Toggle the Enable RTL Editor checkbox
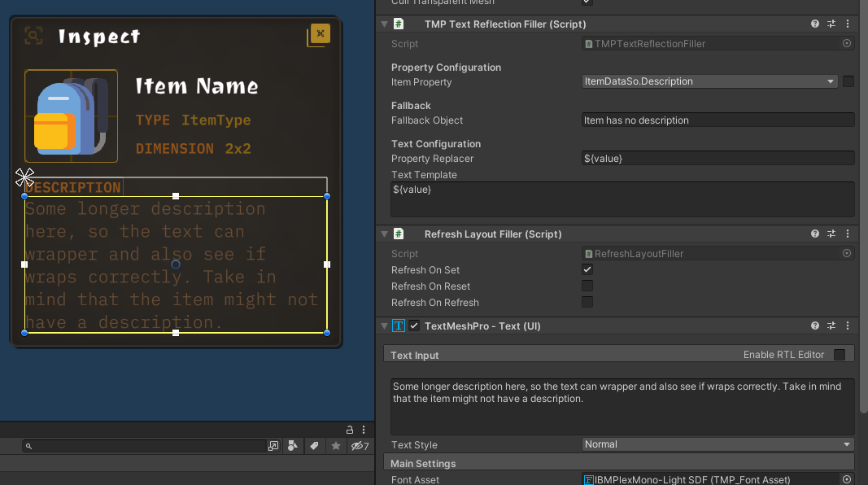868x485 pixels. (840, 354)
